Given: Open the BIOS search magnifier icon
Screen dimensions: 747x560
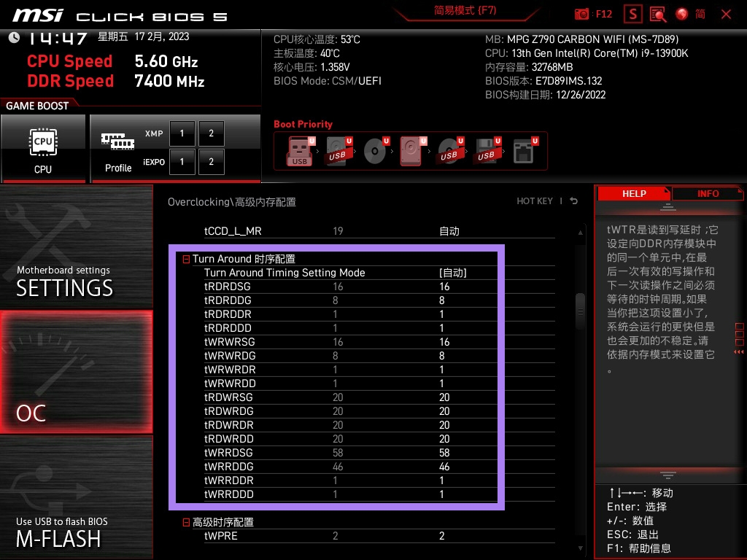Looking at the screenshot, I should (658, 15).
